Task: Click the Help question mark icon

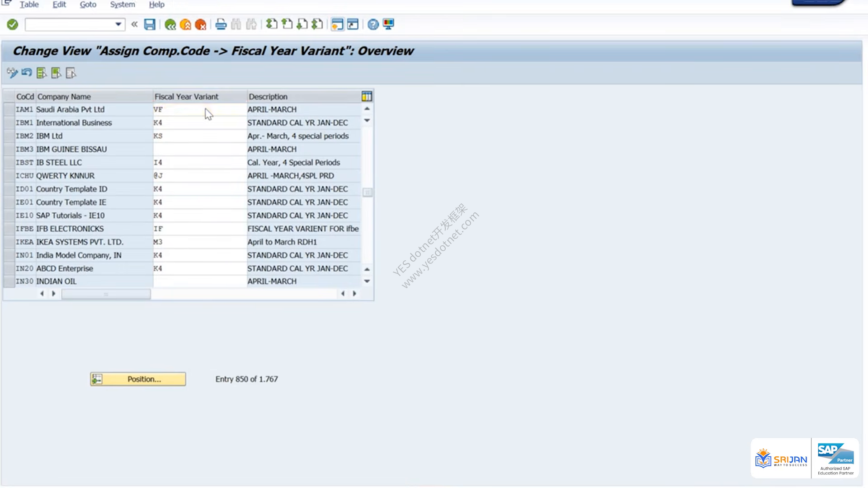Action: tap(373, 24)
